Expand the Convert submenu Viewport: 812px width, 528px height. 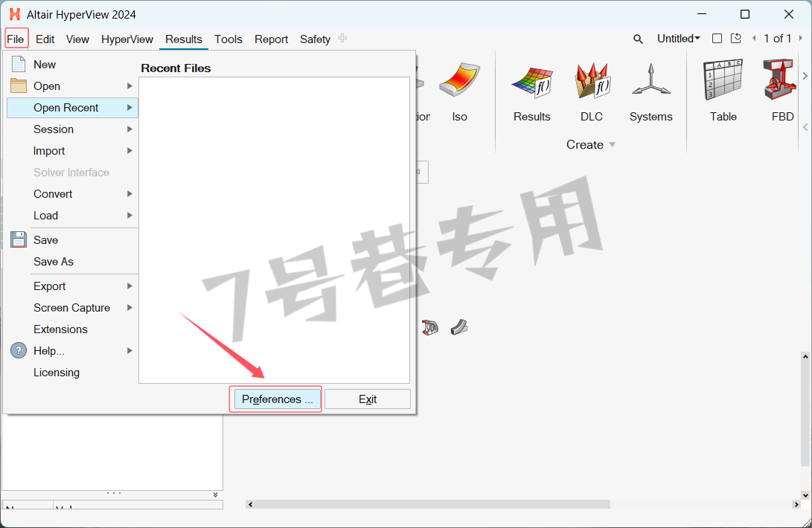click(72, 194)
